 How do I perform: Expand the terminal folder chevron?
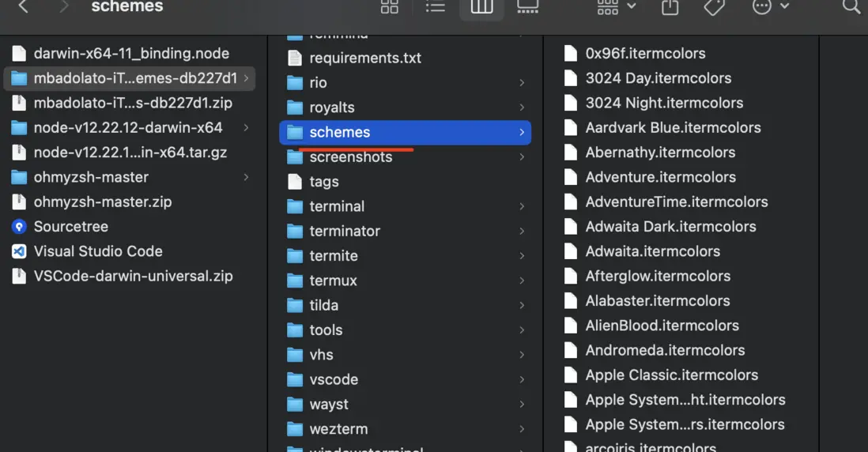coord(522,206)
